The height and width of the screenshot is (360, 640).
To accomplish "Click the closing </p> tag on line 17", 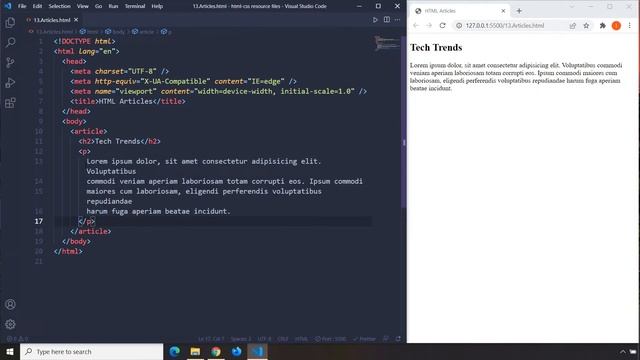I will pos(86,221).
